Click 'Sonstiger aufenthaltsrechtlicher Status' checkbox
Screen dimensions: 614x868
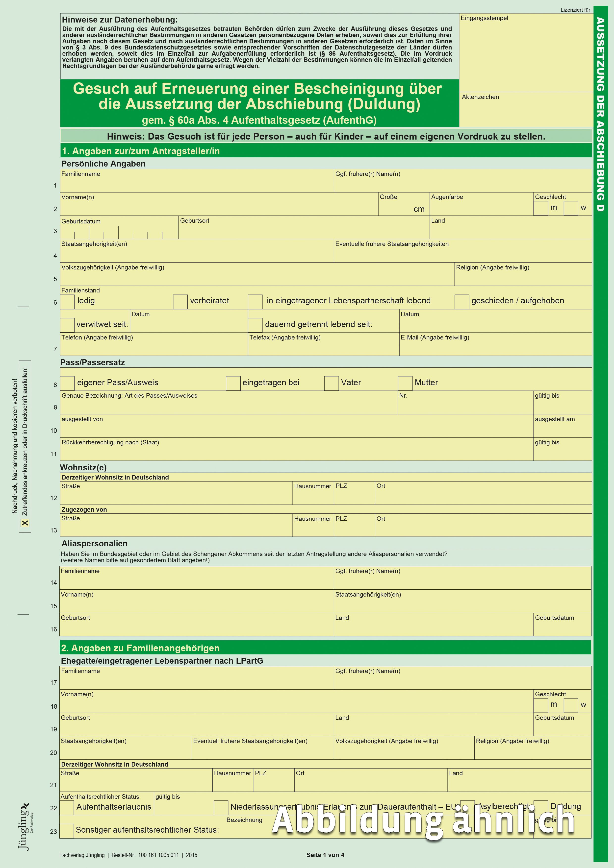click(67, 831)
